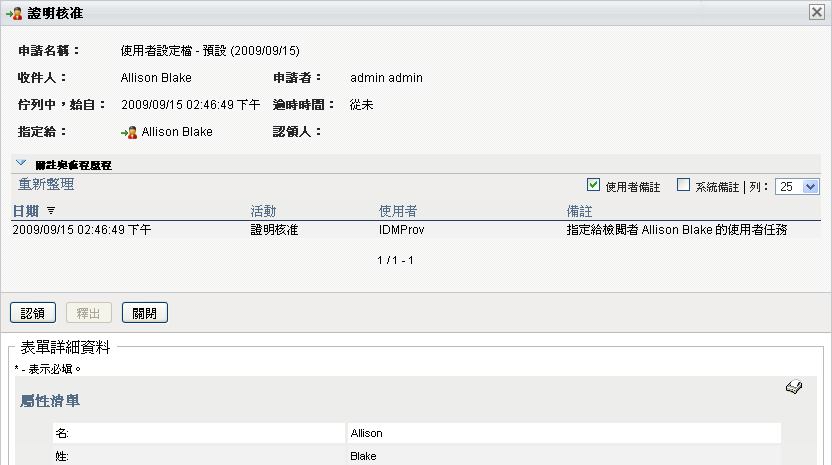Click the last-name field containing Blake
Viewport: 832px width, 465px height.
pyautogui.click(x=563, y=455)
